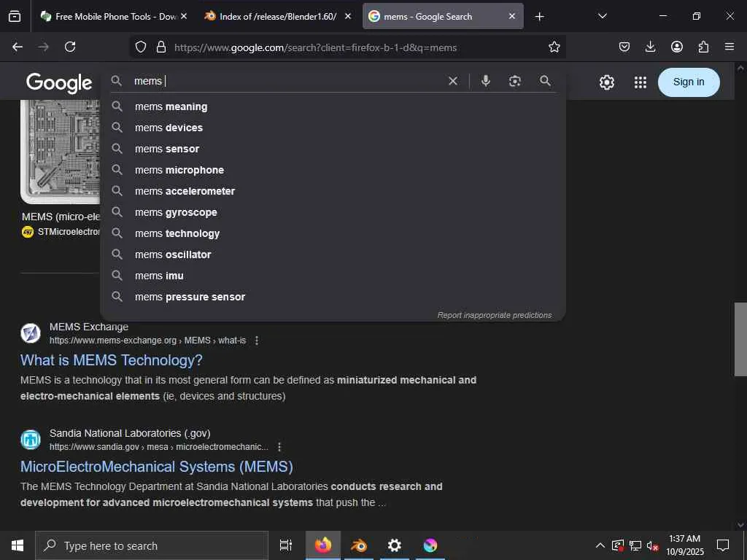Pick the mems imu suggestion
747x560 pixels.
tap(333, 276)
